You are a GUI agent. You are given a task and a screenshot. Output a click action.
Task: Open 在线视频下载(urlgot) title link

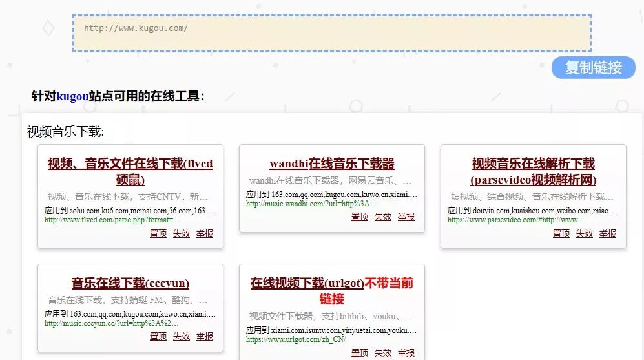[307, 283]
